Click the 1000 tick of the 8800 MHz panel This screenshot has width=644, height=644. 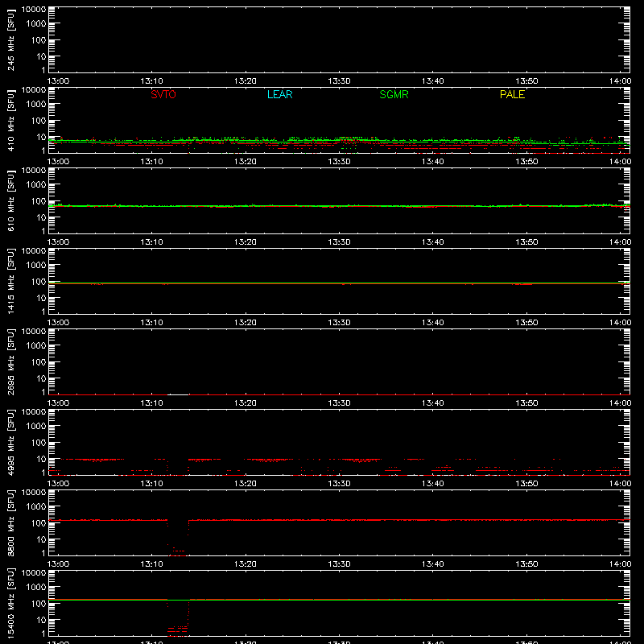click(x=35, y=507)
